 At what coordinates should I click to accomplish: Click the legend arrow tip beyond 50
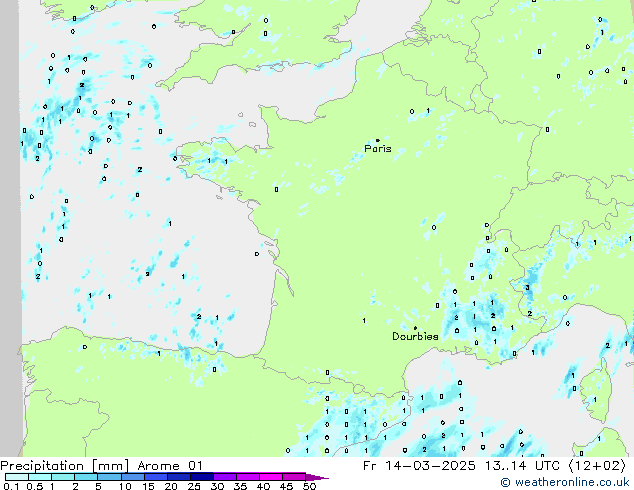tap(317, 477)
